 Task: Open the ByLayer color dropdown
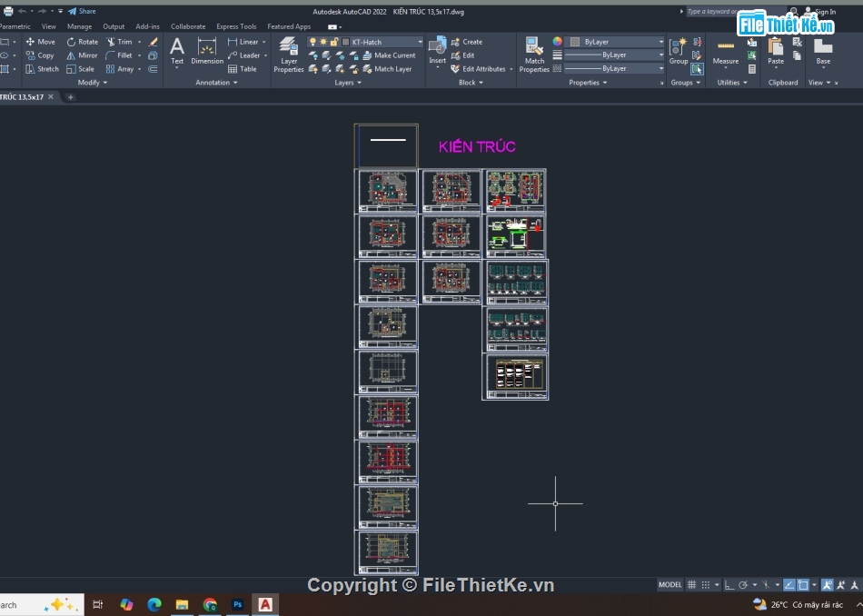pyautogui.click(x=660, y=42)
